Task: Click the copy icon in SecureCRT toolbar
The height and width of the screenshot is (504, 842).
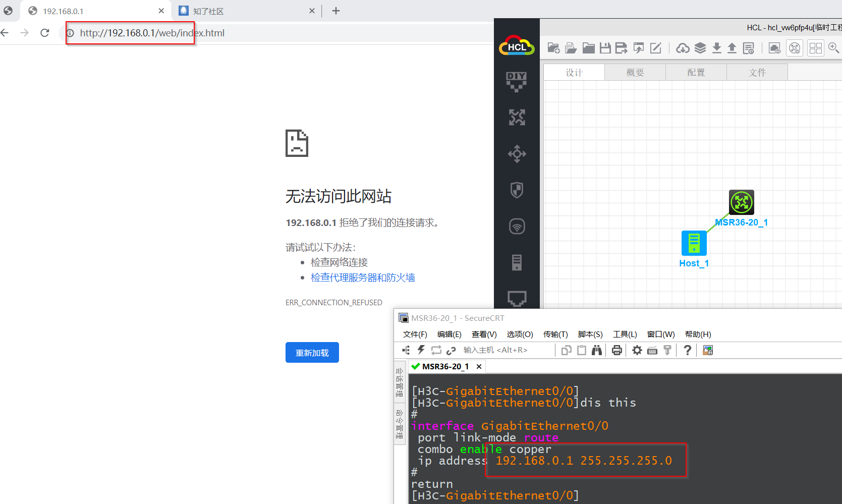Action: (567, 350)
